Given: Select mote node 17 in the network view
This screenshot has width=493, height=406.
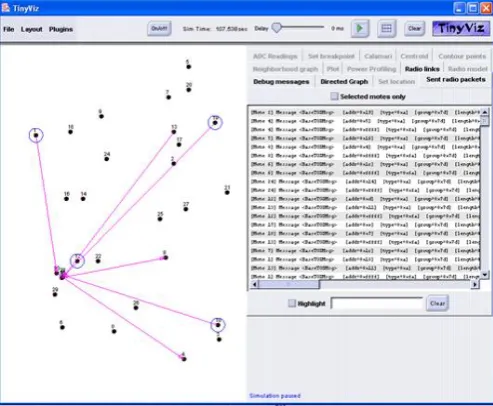Looking at the screenshot, I should 179,144.
